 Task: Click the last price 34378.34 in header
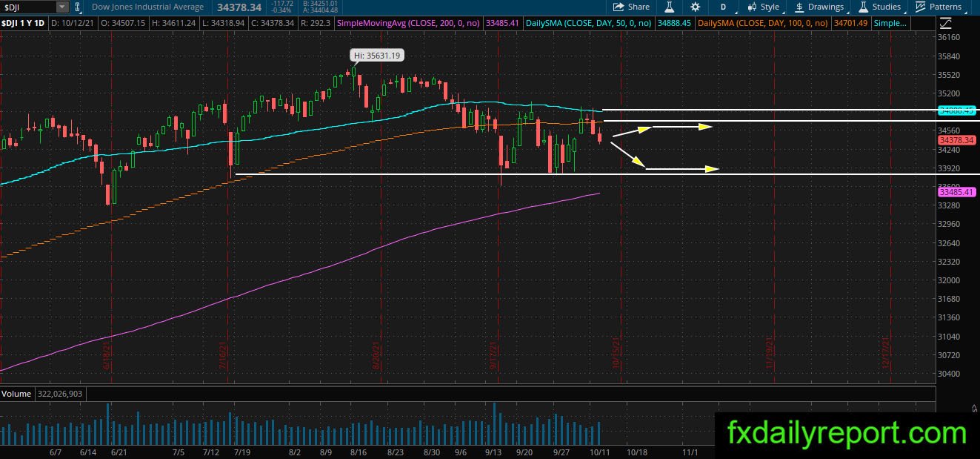click(x=239, y=7)
